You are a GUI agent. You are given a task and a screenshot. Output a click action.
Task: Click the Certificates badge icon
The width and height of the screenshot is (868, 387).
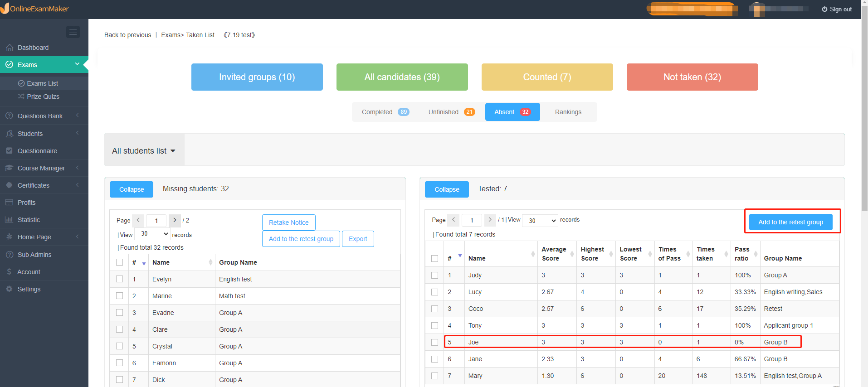point(9,185)
